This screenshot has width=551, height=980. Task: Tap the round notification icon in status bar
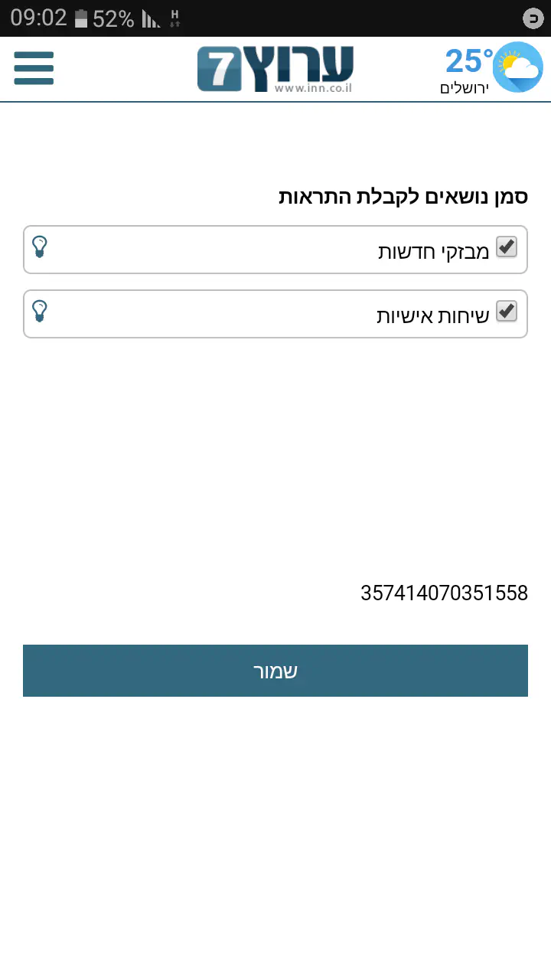click(x=533, y=18)
